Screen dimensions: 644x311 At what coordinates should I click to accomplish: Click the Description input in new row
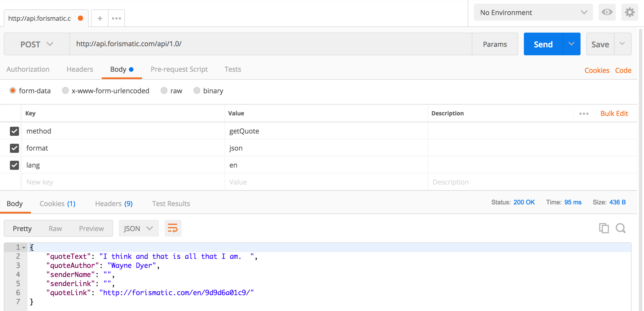pyautogui.click(x=532, y=182)
